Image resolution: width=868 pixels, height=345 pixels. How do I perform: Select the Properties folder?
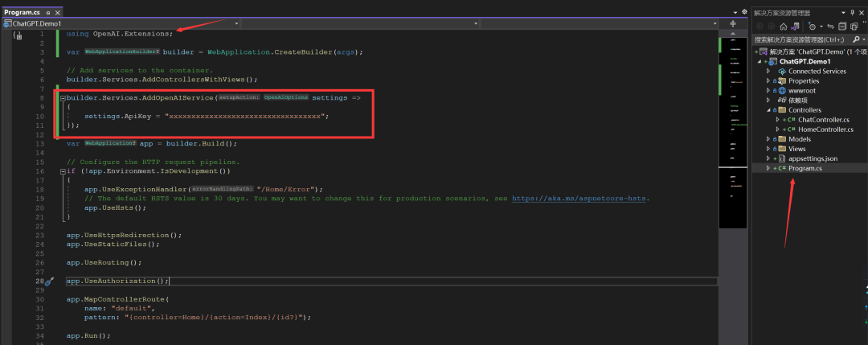804,81
